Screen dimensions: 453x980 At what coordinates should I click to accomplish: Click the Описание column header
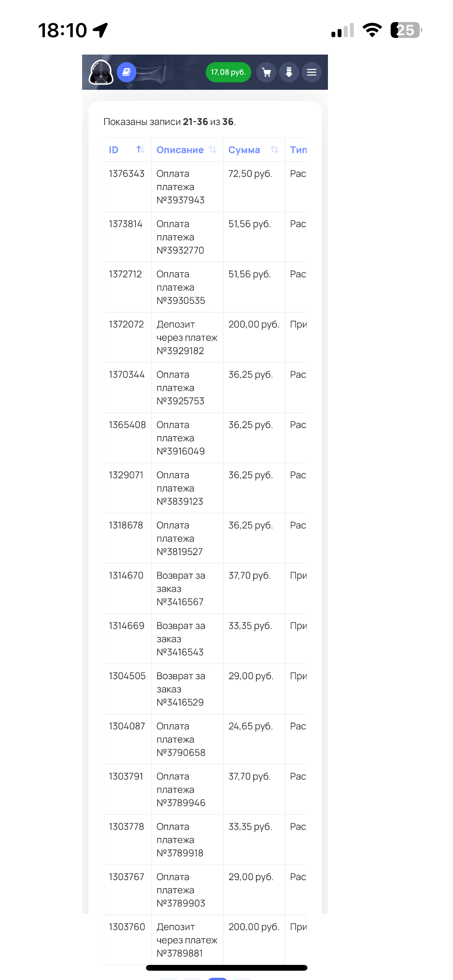(x=180, y=150)
